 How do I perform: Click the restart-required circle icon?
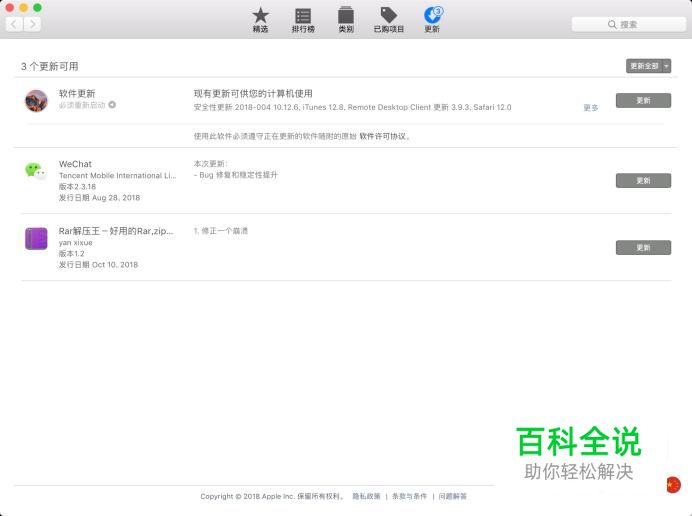pyautogui.click(x=112, y=105)
